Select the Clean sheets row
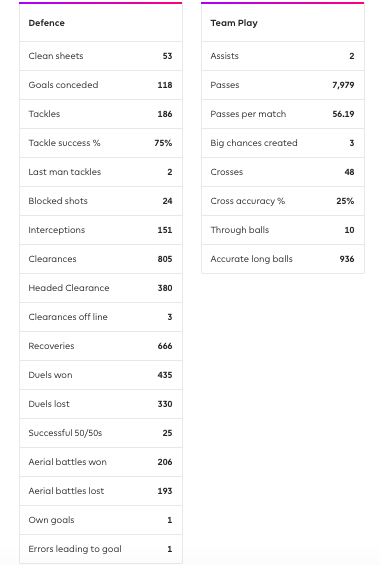 tap(101, 56)
